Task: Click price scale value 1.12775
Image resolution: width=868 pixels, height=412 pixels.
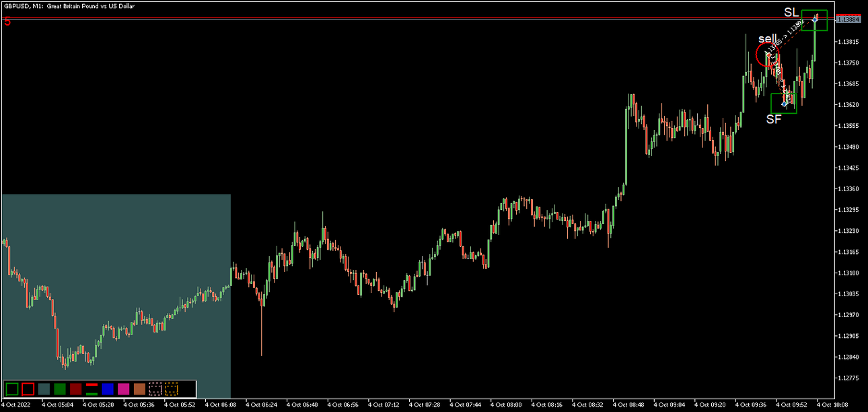Action: [848, 378]
